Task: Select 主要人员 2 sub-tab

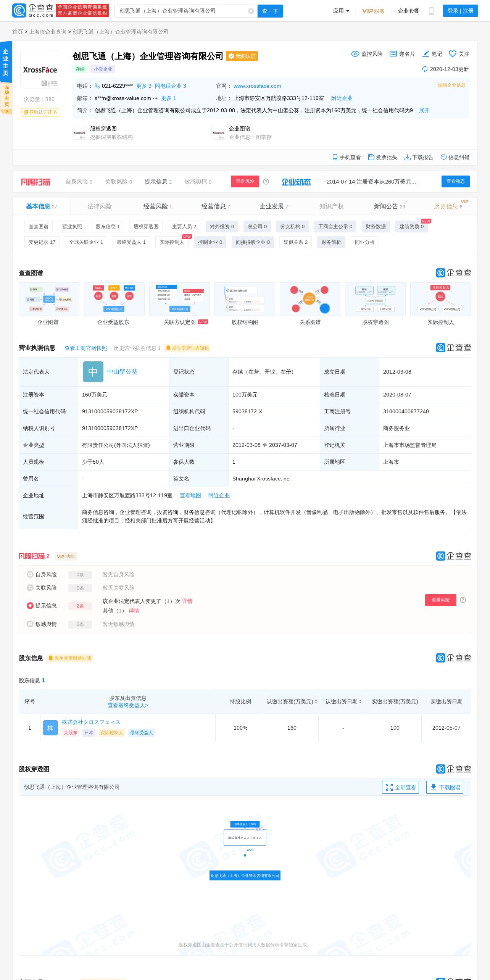Action: pos(184,227)
